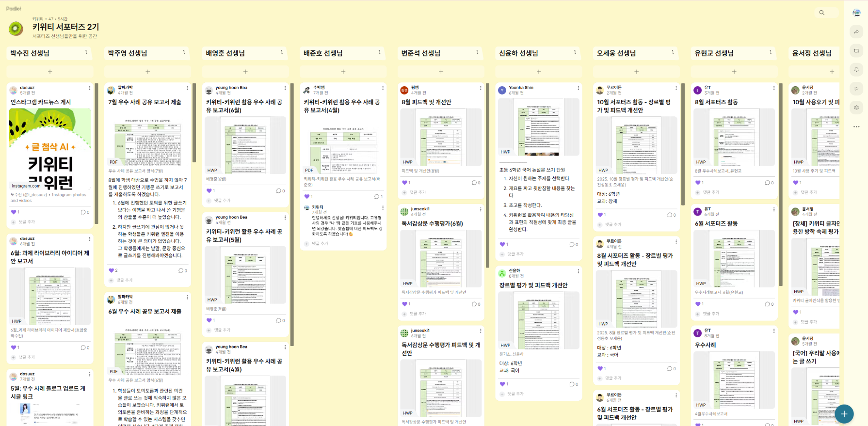868x426 pixels.
Task: Click the search magnifier icon
Action: (821, 13)
